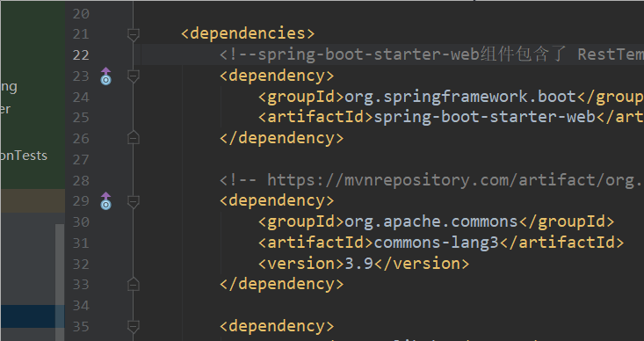Click line number 20 in gutter
The image size is (644, 341).
point(81,14)
